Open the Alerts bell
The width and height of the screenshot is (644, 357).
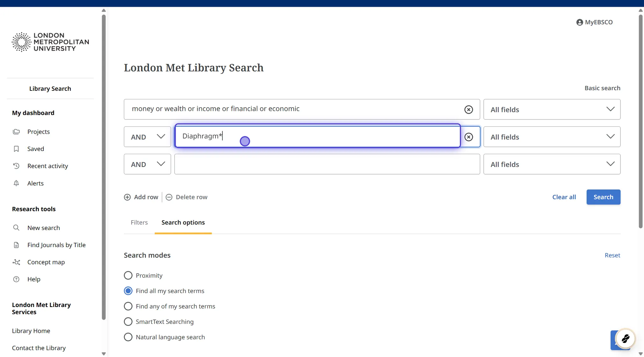[x=35, y=183]
